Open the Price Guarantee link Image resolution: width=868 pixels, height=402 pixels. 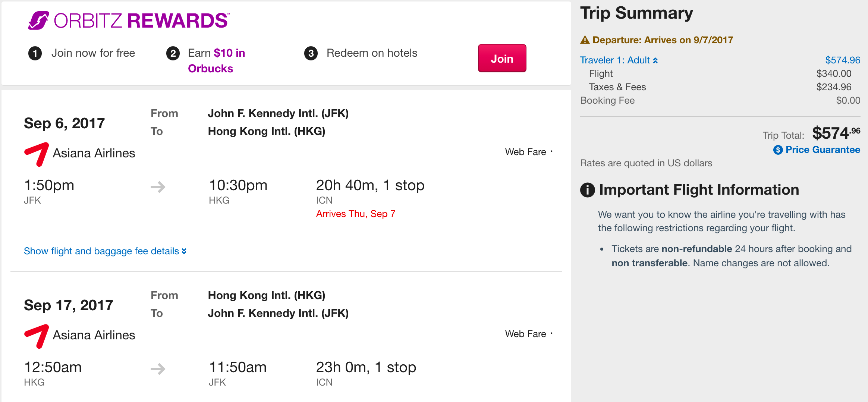coord(823,150)
